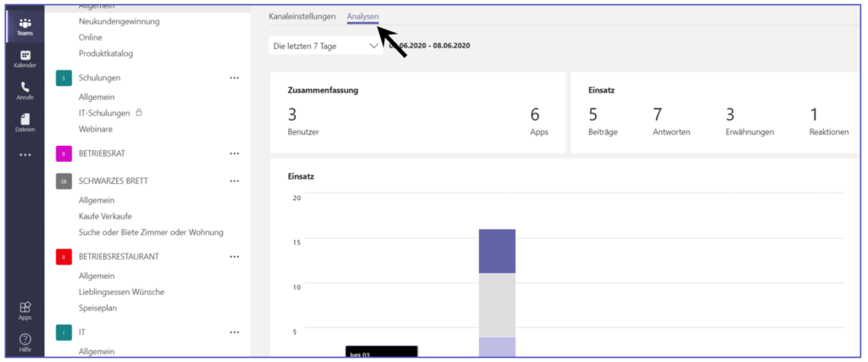Open the Lieblingsessen Wünsche channel
Screen dimensions: 868x362
(x=122, y=292)
